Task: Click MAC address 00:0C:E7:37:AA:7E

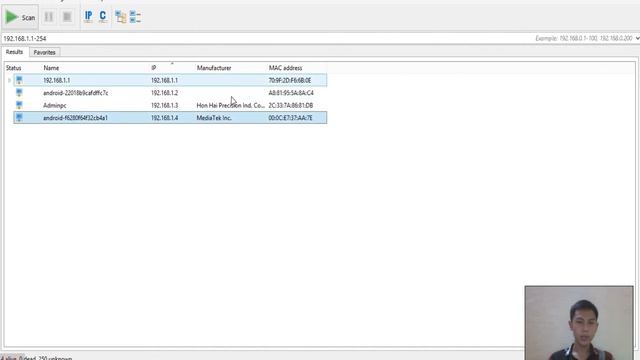Action: point(290,118)
